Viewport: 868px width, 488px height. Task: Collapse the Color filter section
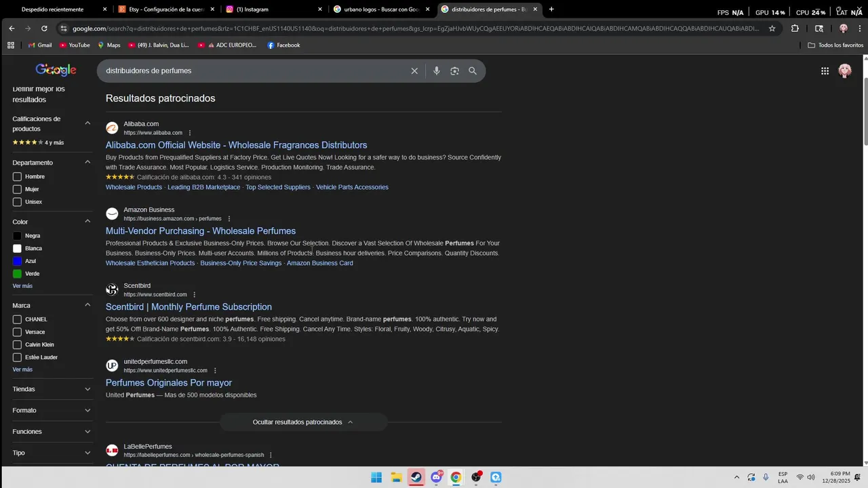pyautogui.click(x=87, y=222)
